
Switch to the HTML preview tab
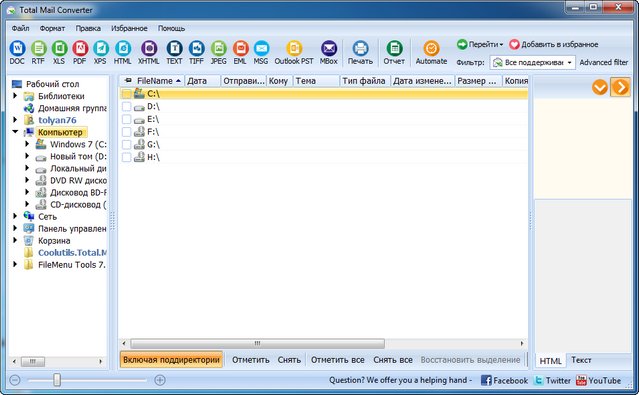pos(550,361)
